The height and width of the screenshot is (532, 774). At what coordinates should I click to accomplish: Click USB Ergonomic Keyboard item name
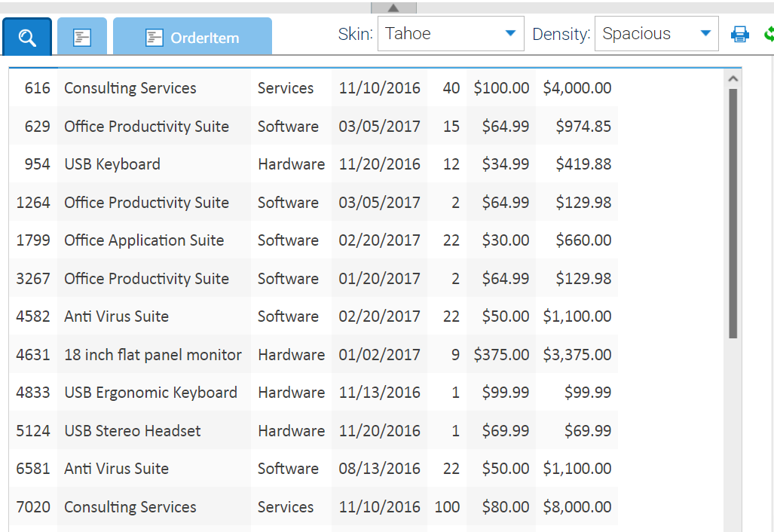[150, 393]
